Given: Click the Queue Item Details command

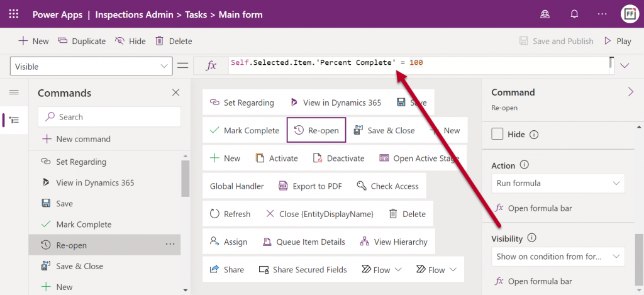Looking at the screenshot, I should (x=304, y=242).
